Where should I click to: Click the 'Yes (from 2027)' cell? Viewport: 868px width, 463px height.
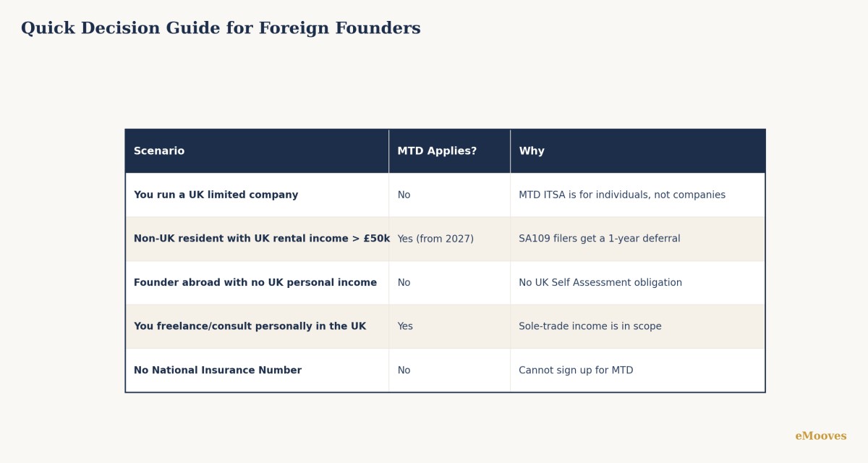(449, 239)
